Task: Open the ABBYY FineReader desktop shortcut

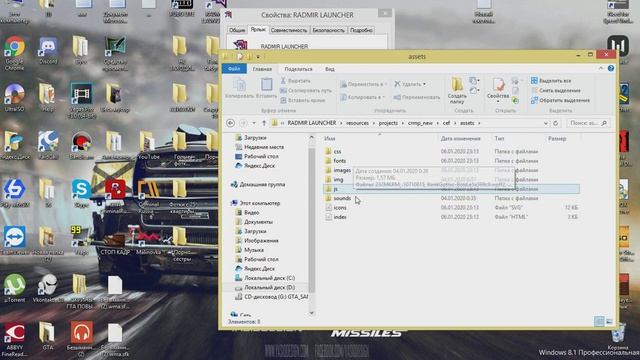Action: [x=15, y=339]
